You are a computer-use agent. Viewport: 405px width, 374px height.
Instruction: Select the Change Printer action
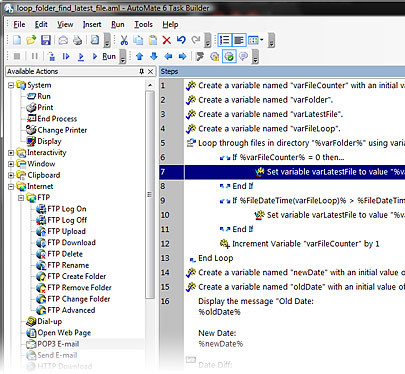click(x=57, y=130)
